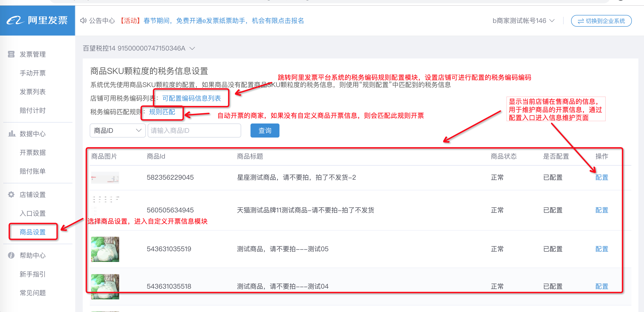The width and height of the screenshot is (644, 312).
Task: Expand the 百望税控14 tax device selector
Action: click(x=192, y=48)
